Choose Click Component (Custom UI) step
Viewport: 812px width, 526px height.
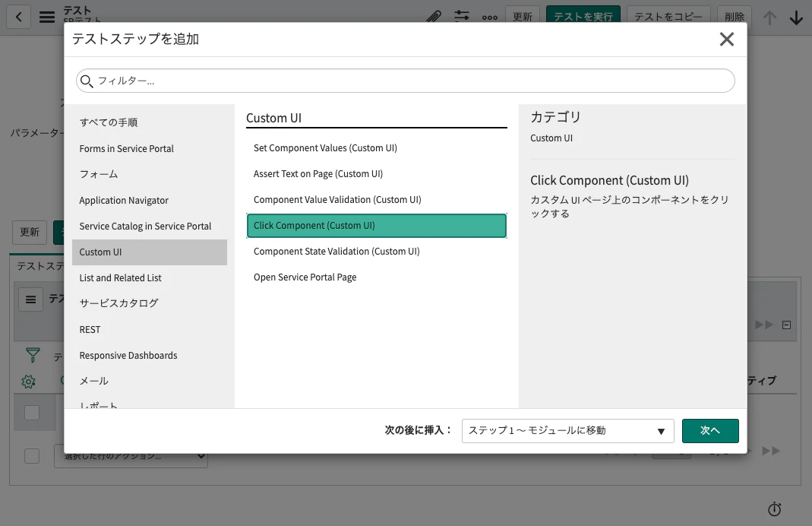[x=377, y=226]
